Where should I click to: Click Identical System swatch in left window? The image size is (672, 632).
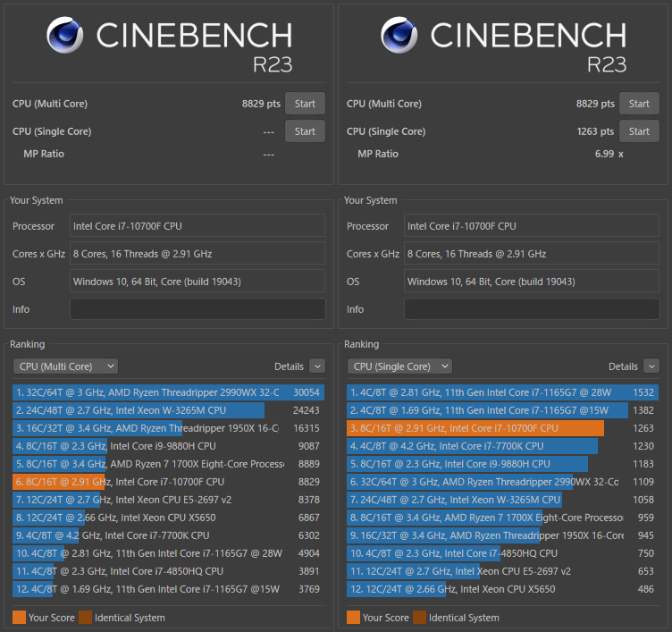click(x=85, y=618)
